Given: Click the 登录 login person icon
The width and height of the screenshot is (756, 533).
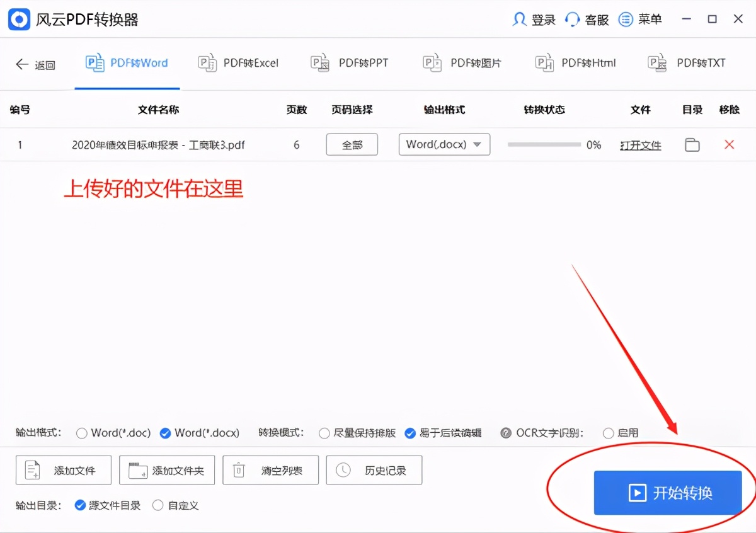Looking at the screenshot, I should [x=518, y=20].
